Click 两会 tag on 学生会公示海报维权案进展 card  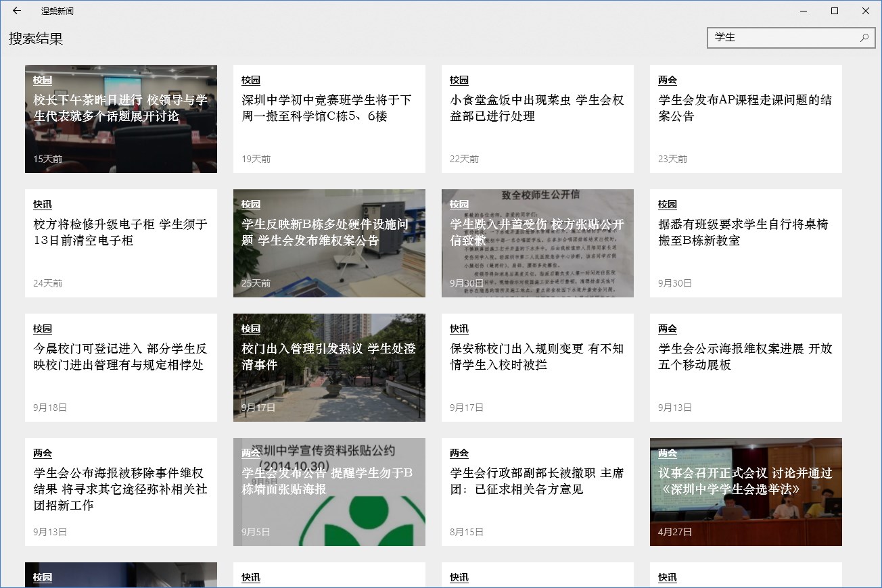(668, 328)
